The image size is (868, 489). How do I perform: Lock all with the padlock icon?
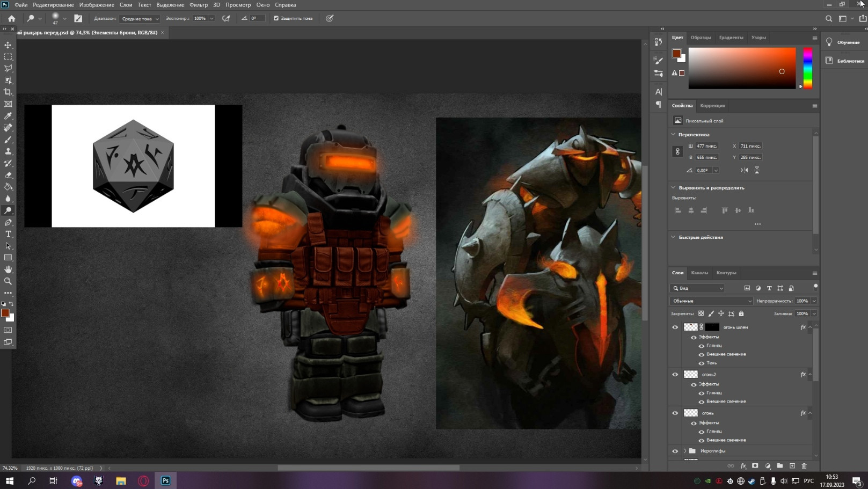click(741, 313)
